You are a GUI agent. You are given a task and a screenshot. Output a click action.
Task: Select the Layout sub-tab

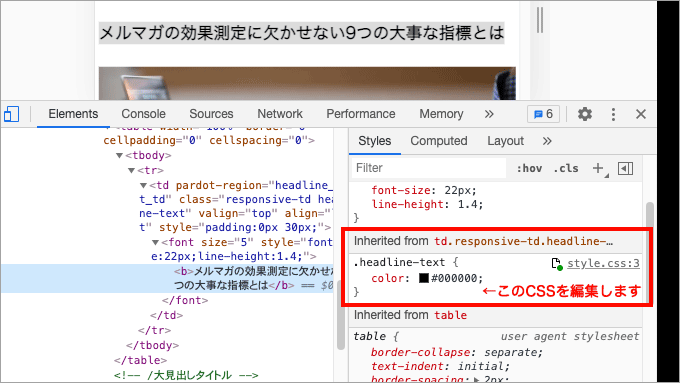click(505, 141)
